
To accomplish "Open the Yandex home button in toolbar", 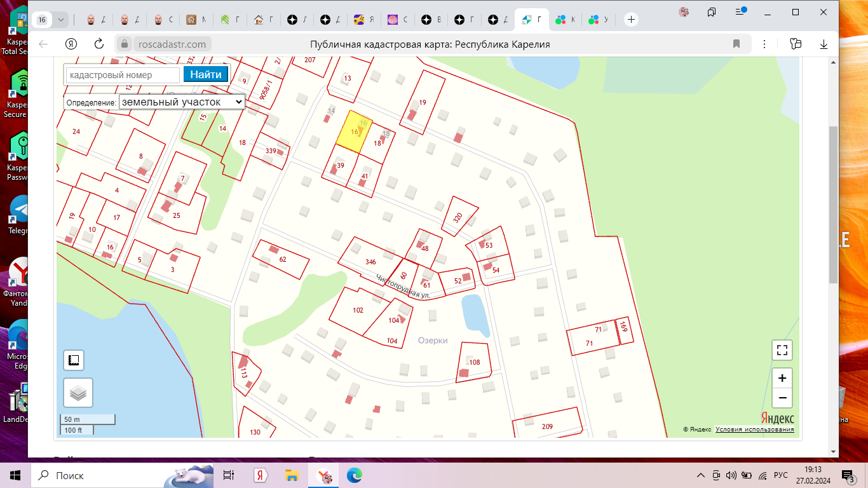I will (71, 44).
